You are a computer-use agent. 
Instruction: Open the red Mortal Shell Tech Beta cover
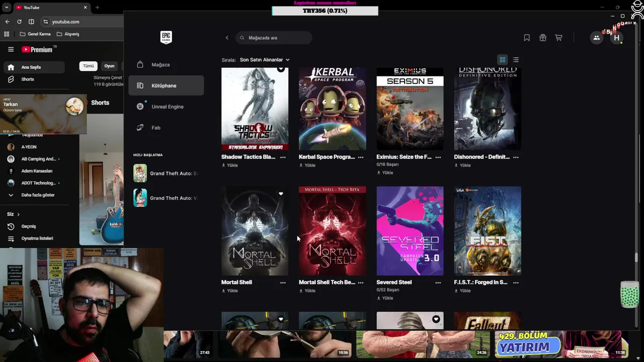333,231
